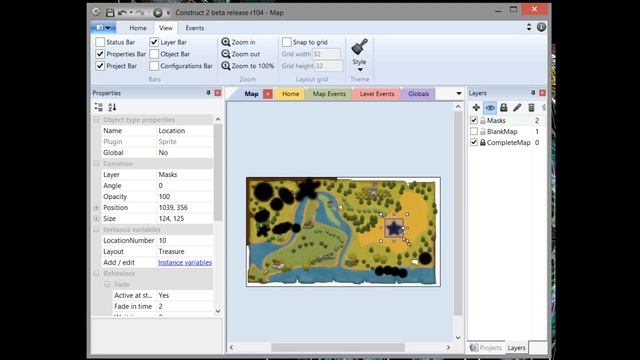Click the Zoom in magnifier

pos(226,42)
